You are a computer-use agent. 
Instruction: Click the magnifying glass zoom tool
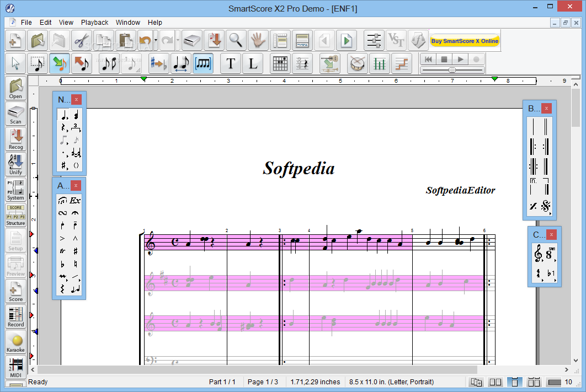pos(236,40)
